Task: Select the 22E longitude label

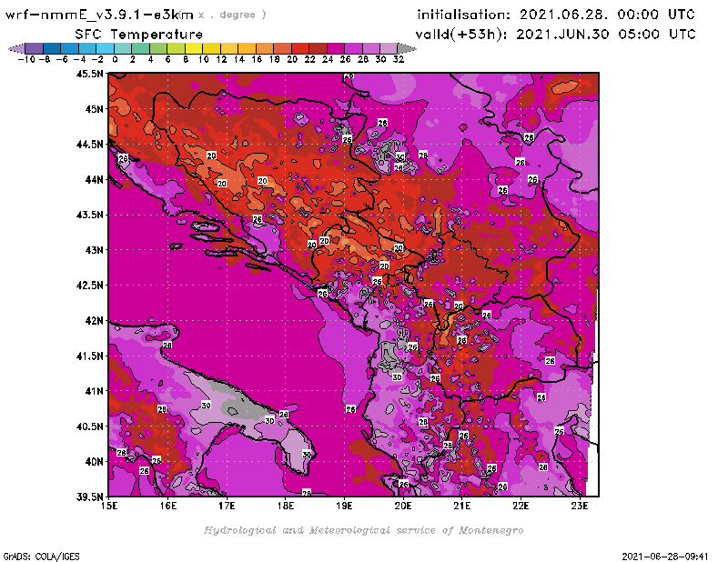Action: pos(521,506)
